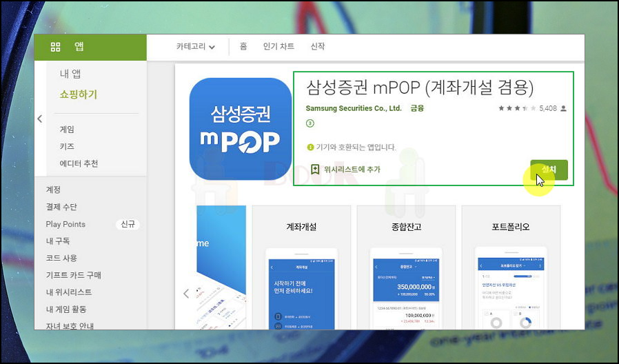Click the age rating 3 badge
The height and width of the screenshot is (364, 619).
pos(310,123)
